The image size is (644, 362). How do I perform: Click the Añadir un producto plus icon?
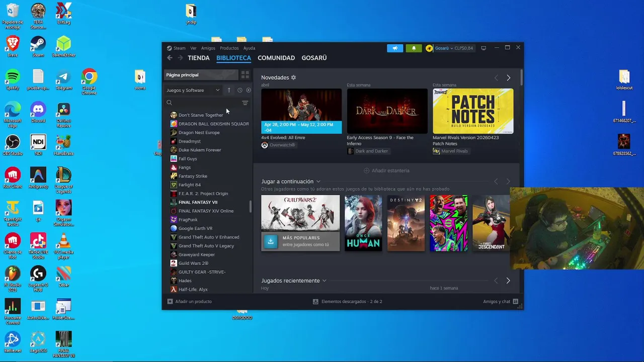pyautogui.click(x=170, y=302)
